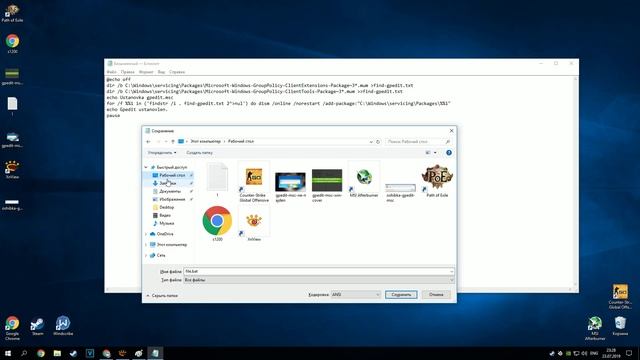Viewport: 640px width, 360px height.
Task: Select gpedit-msc-ne-najden thumbnail in the dialog
Action: point(290,186)
